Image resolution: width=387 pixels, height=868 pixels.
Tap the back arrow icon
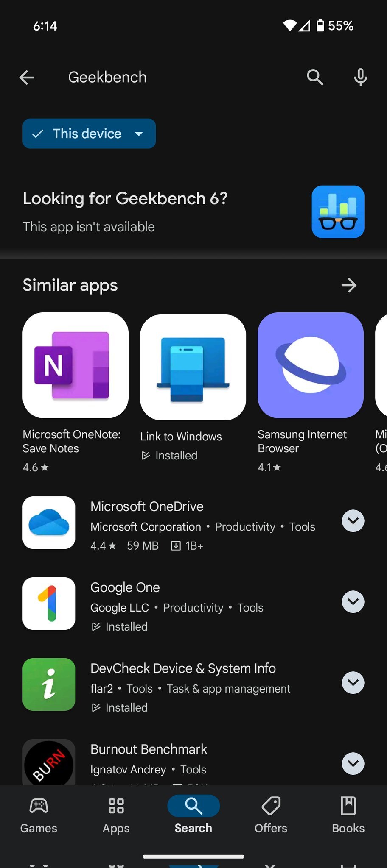[27, 78]
